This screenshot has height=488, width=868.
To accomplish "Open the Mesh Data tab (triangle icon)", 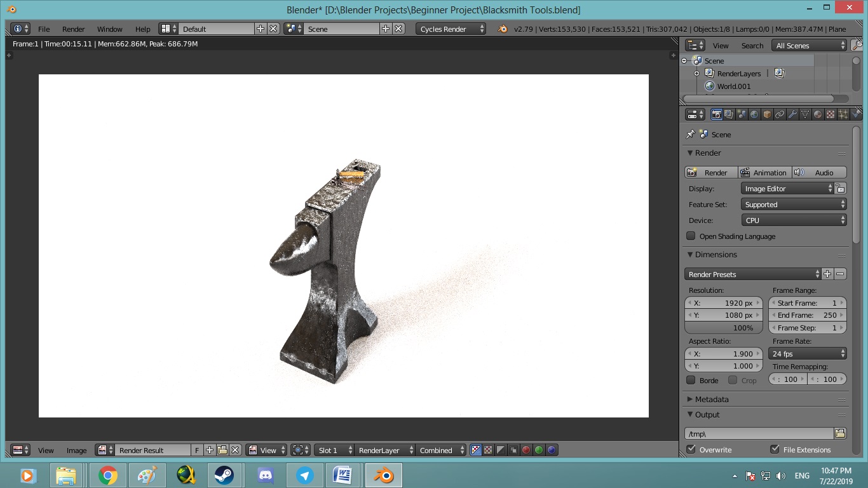I will click(x=805, y=115).
